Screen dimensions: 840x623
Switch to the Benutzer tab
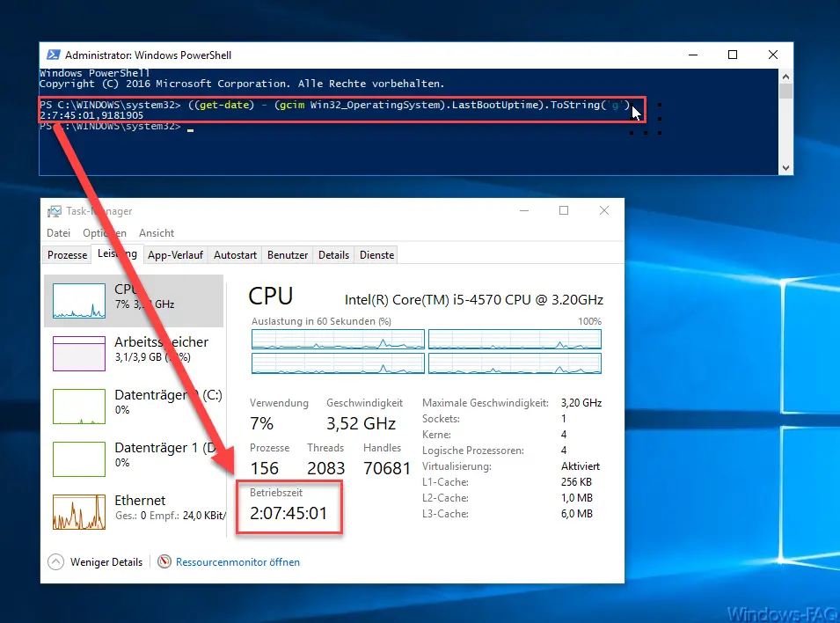tap(288, 254)
